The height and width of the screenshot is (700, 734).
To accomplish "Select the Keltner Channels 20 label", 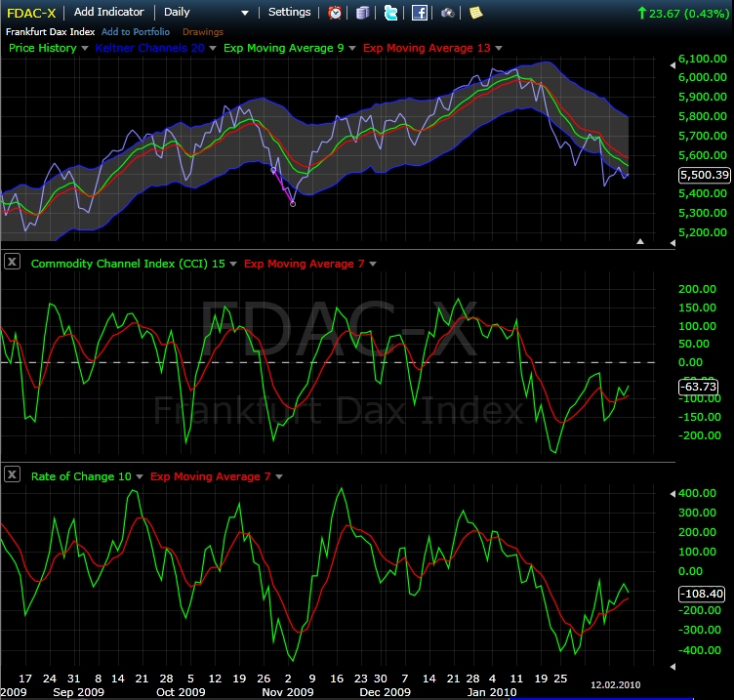I will pos(149,48).
